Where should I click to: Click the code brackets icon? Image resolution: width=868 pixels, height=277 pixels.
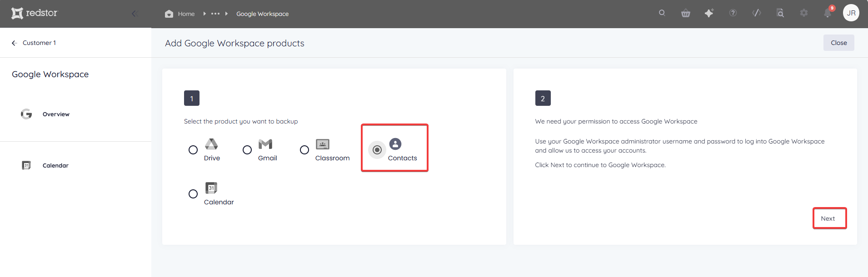[757, 13]
